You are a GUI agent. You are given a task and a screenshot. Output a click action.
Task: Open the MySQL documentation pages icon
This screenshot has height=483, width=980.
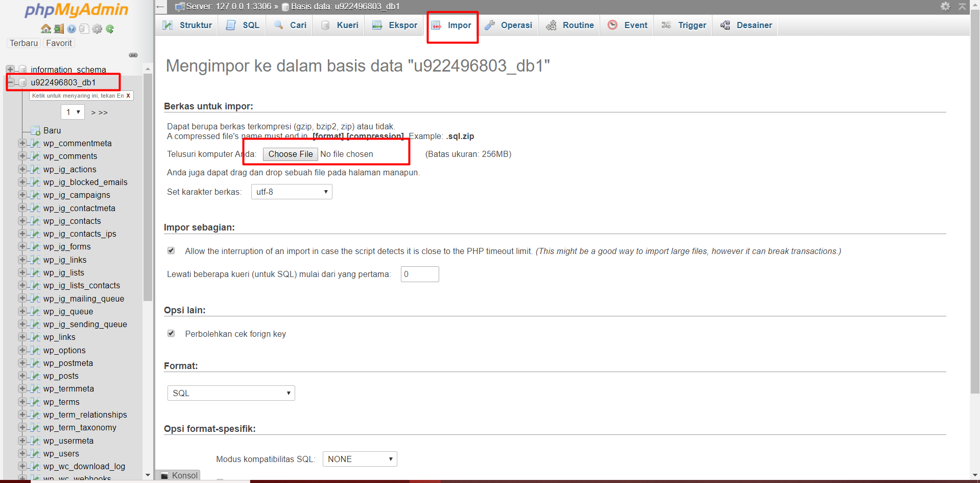(x=84, y=29)
